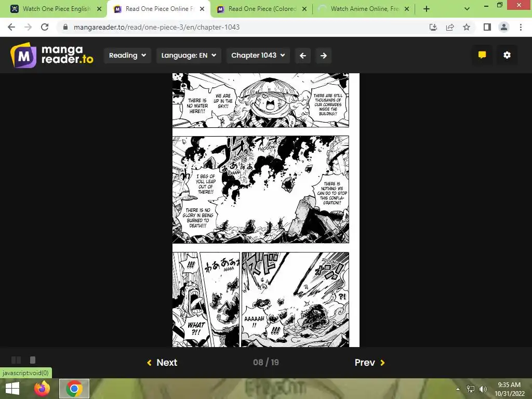Click the install app icon in address bar
Viewport: 532px width, 399px height.
pyautogui.click(x=433, y=27)
